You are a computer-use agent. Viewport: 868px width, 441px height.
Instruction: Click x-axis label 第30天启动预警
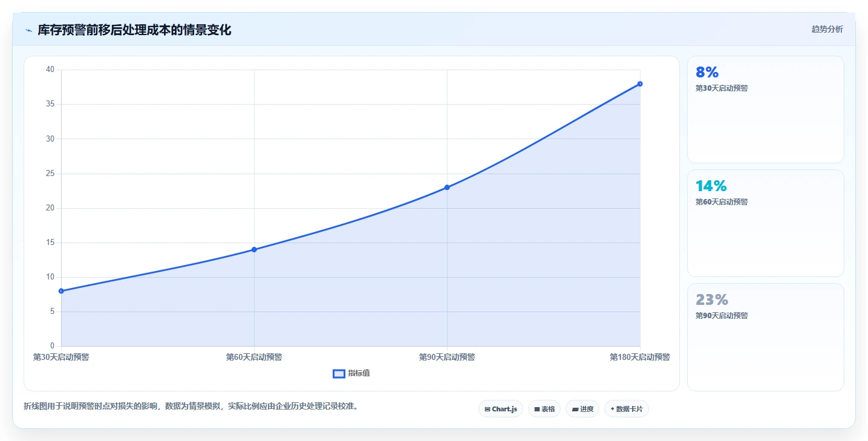61,357
